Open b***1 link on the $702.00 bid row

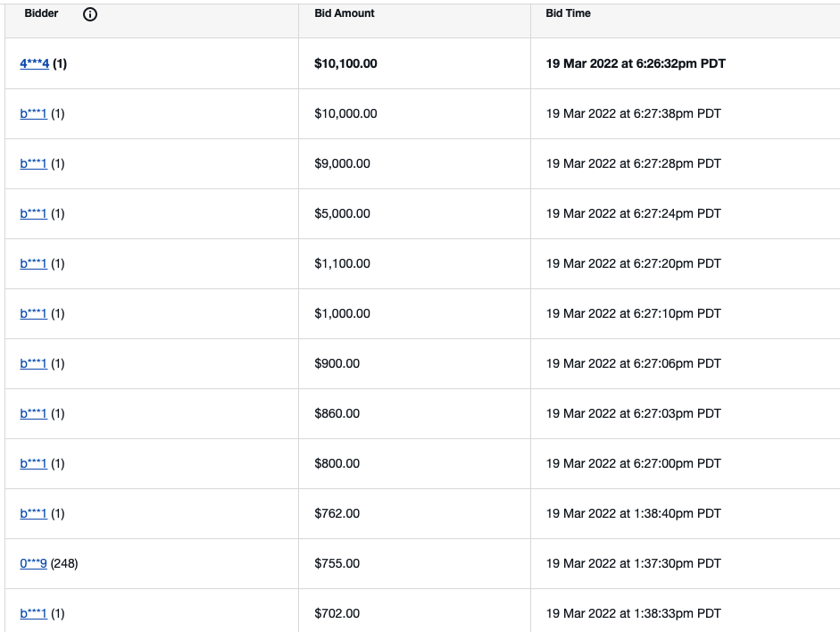[x=31, y=613]
